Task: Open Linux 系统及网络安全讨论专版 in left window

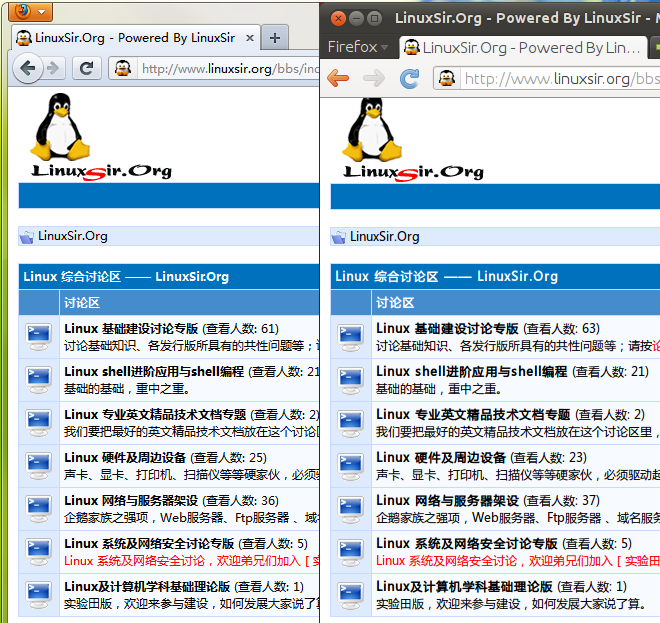Action: (149, 543)
